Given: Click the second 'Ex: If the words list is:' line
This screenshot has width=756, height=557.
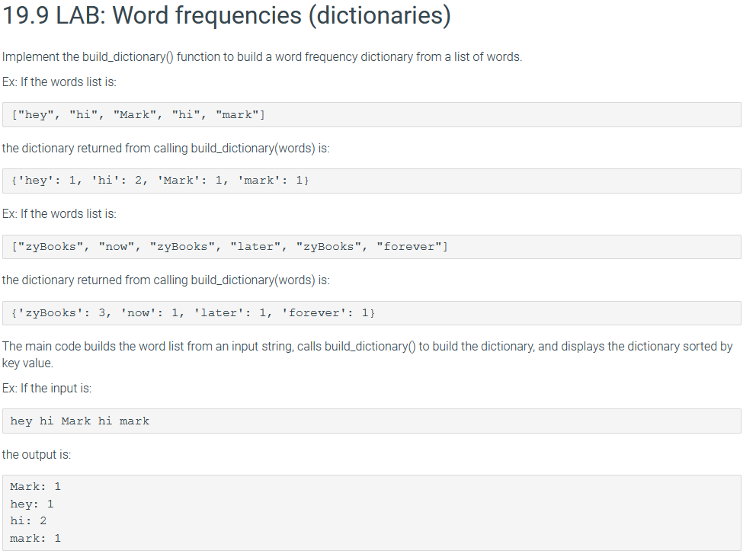Looking at the screenshot, I should pos(59,213).
